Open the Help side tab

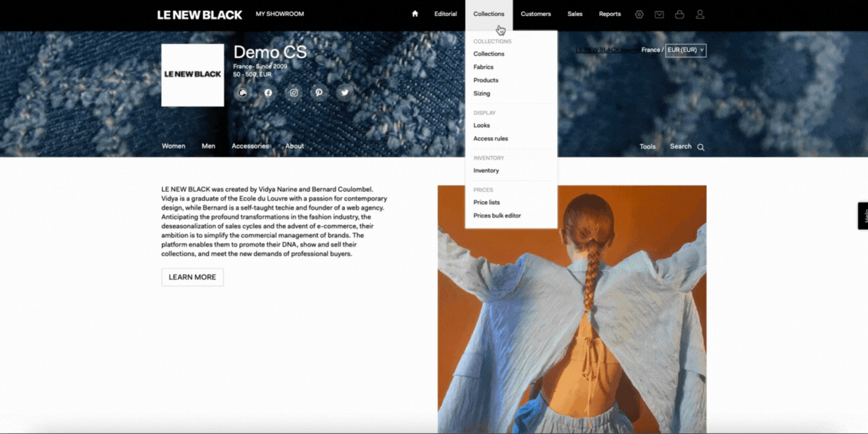pos(863,216)
